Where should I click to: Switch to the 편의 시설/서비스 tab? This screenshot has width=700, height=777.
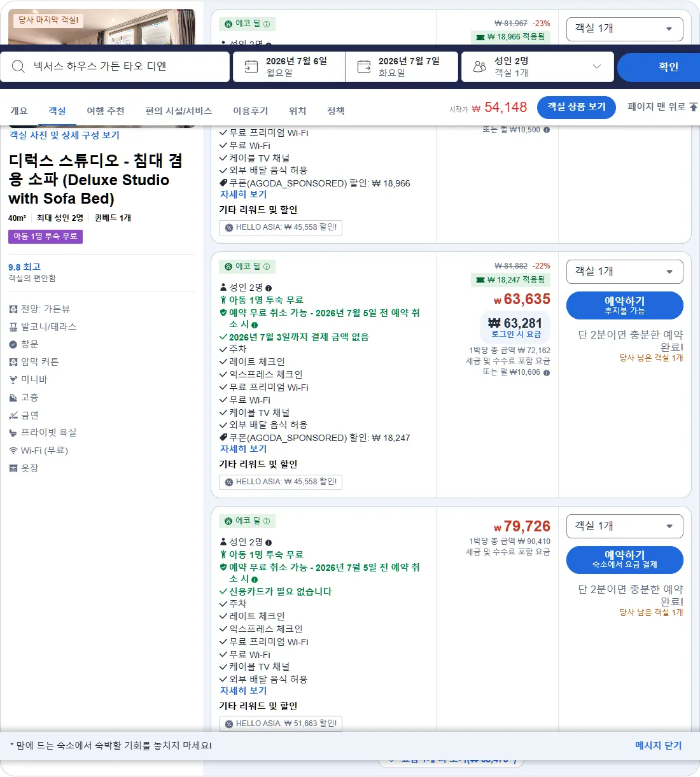click(x=178, y=111)
